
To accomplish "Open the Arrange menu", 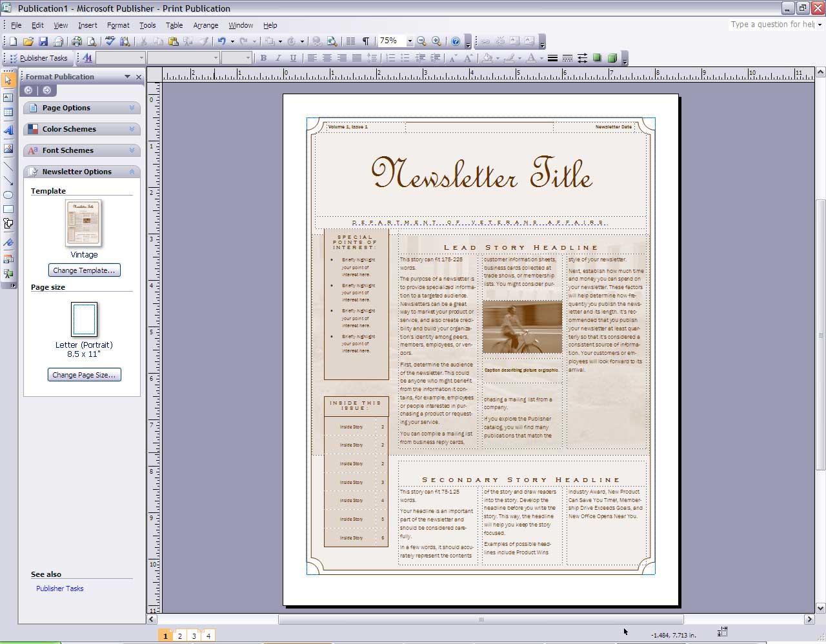I will [205, 25].
